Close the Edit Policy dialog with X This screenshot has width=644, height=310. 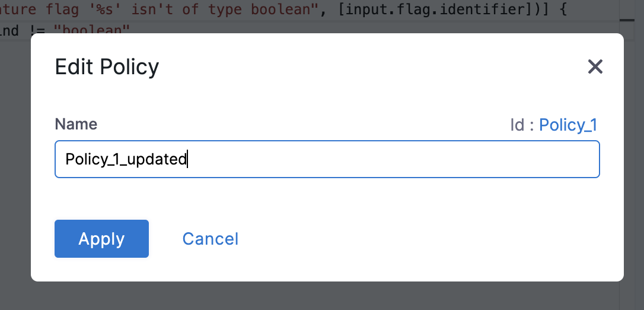[595, 67]
